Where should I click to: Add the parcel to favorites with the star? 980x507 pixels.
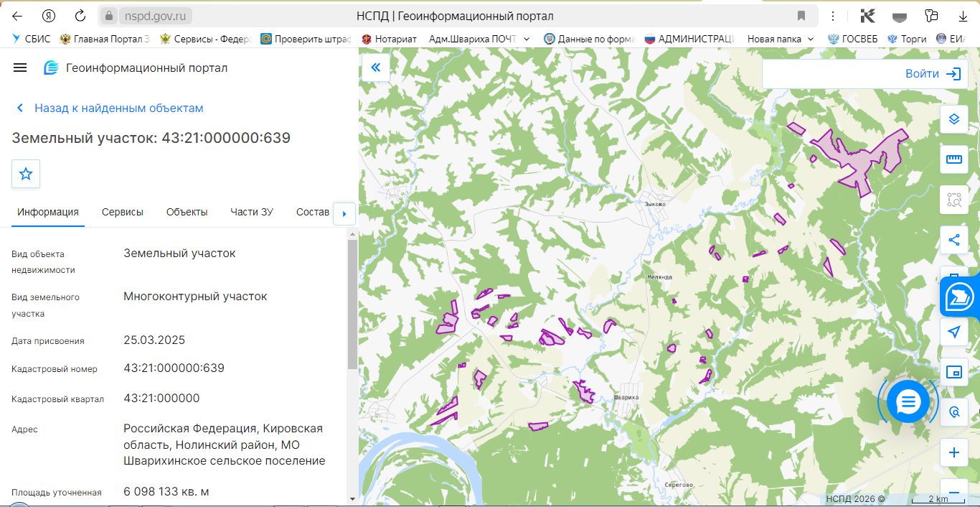pyautogui.click(x=26, y=174)
